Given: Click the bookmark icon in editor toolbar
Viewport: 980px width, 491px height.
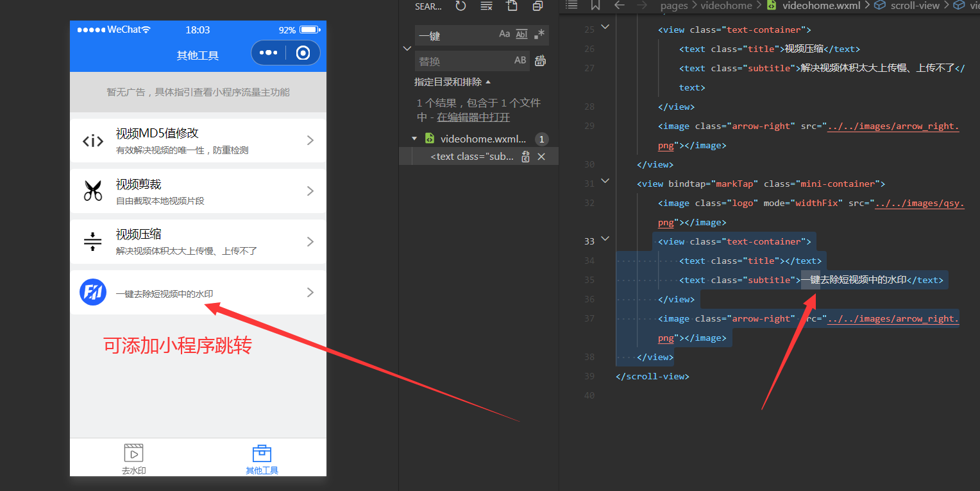Looking at the screenshot, I should pyautogui.click(x=595, y=6).
